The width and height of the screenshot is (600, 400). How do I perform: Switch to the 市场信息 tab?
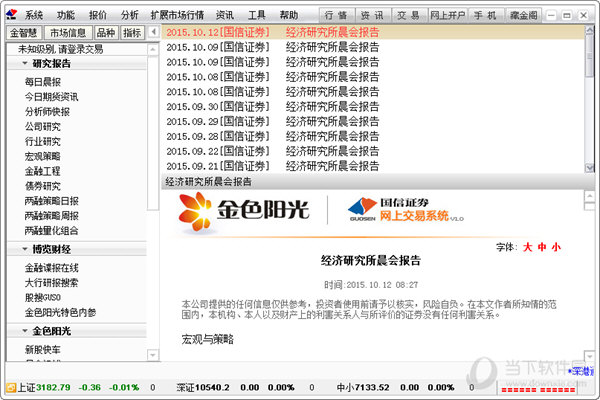[68, 33]
